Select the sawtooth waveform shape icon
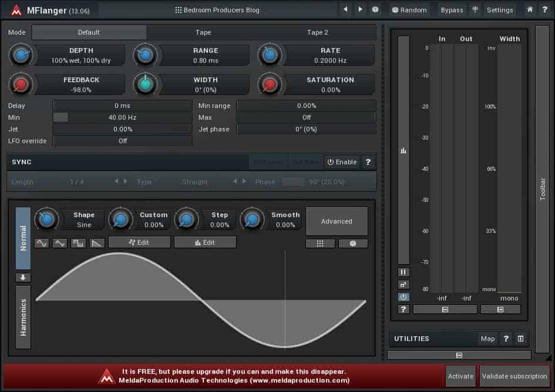This screenshot has height=392, width=555. tap(97, 243)
